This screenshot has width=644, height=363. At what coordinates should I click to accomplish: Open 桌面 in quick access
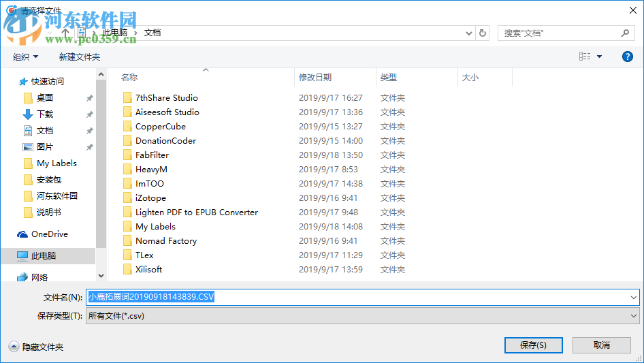pos(45,98)
